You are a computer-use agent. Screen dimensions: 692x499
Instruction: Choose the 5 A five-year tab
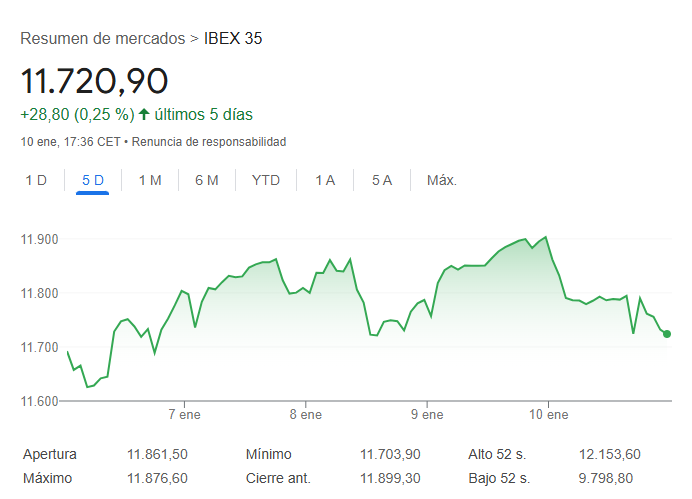pyautogui.click(x=382, y=180)
